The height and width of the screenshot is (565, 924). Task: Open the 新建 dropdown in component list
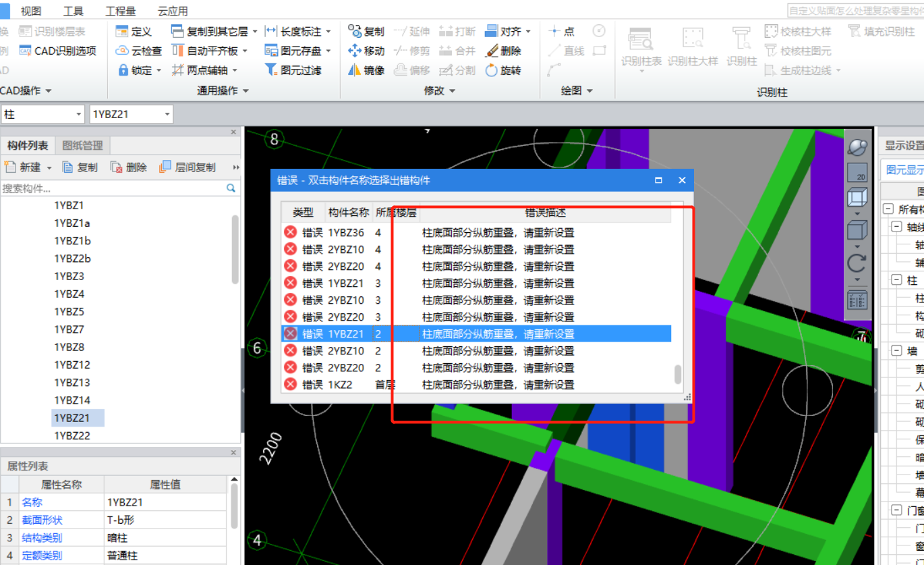(x=48, y=167)
